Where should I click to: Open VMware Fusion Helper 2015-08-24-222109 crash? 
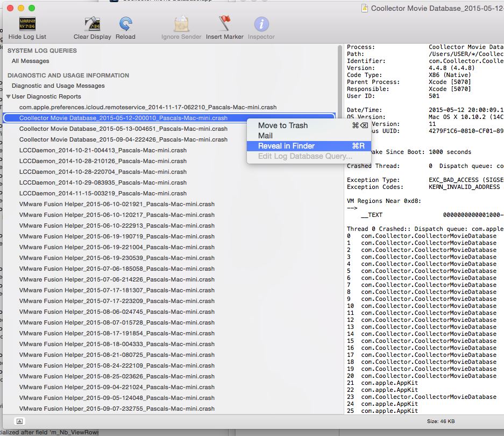(117, 366)
